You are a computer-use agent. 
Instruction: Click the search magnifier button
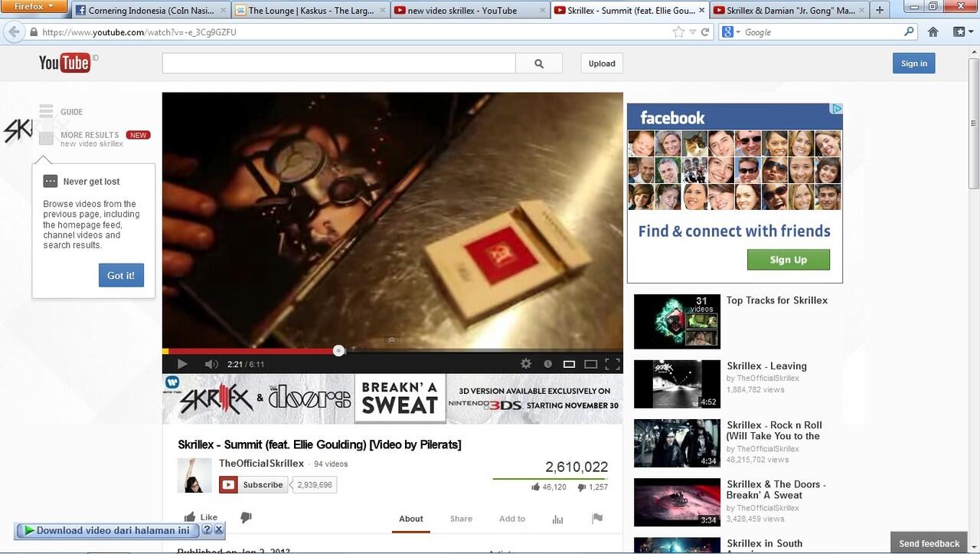pyautogui.click(x=539, y=64)
